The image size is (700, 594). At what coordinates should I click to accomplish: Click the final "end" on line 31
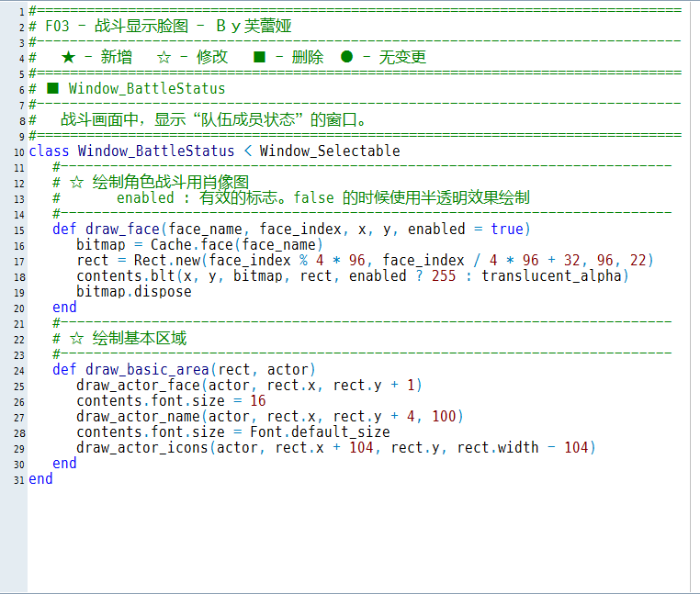pos(40,479)
